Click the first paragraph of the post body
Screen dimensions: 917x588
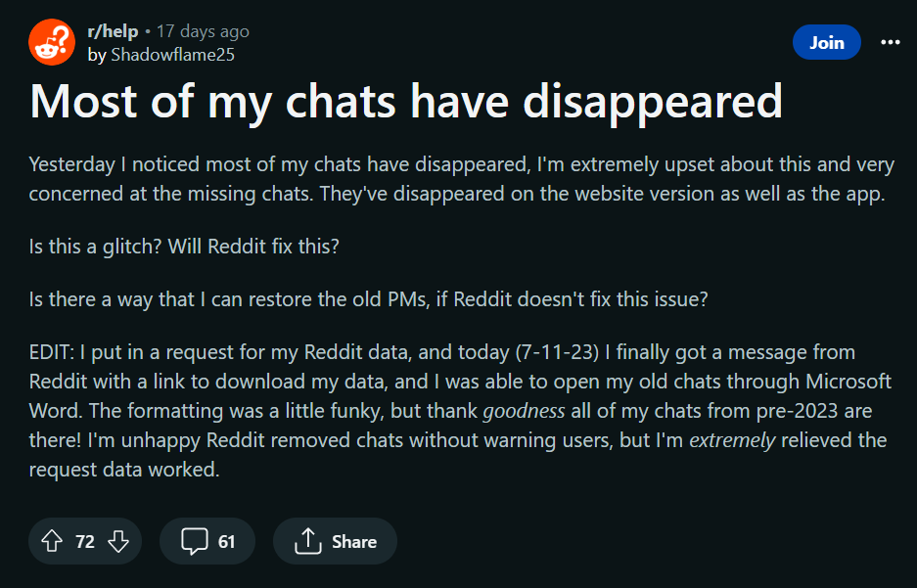(x=460, y=178)
